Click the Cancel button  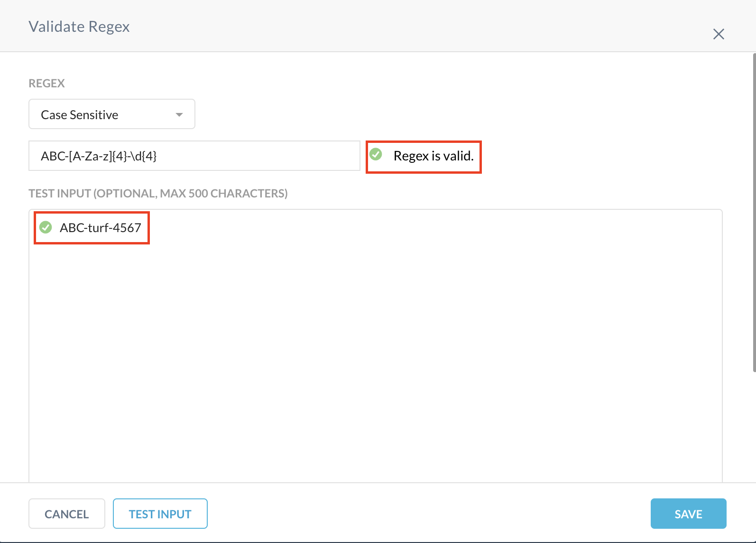(x=67, y=514)
